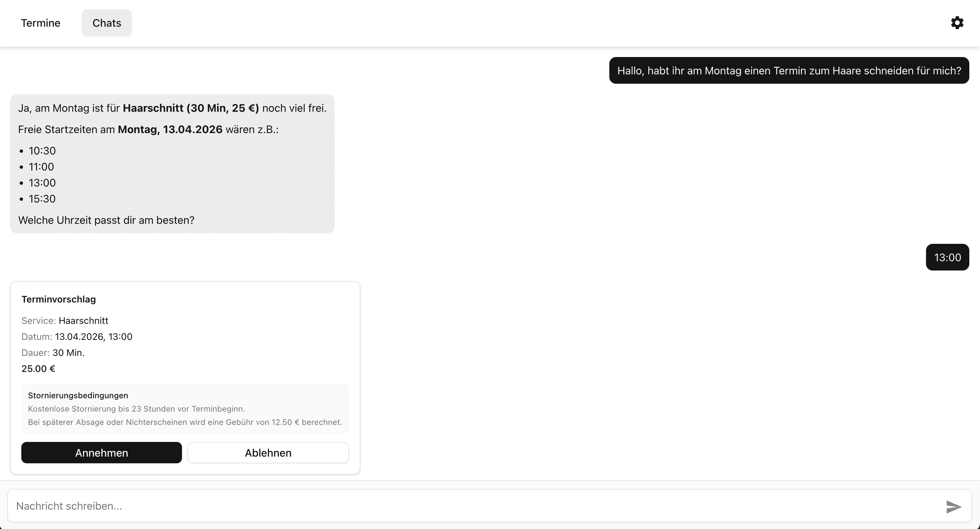Select the 15:30 time option
Screen dimensions: 980x529
point(42,199)
